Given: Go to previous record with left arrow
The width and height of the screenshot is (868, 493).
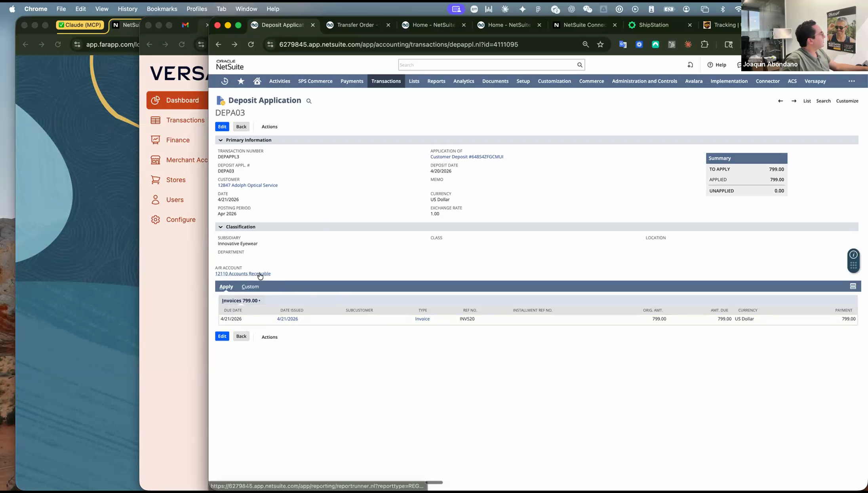Looking at the screenshot, I should pos(780,101).
